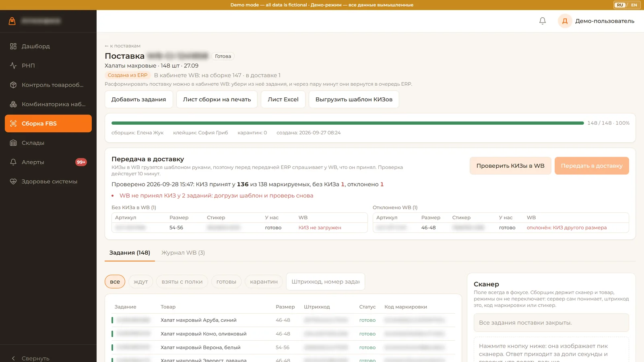Image resolution: width=644 pixels, height=362 pixels.
Task: Click 'КИЗ не загружен' status text
Action: (320, 228)
